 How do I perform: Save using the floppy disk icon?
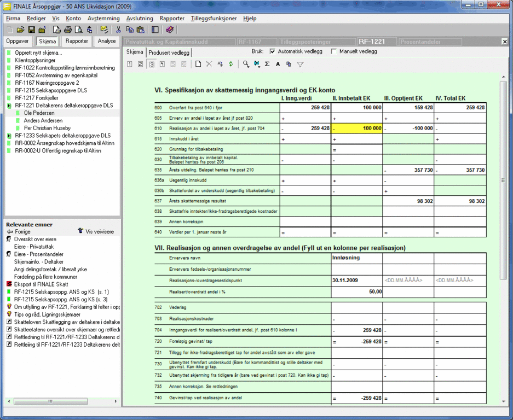pos(31,30)
